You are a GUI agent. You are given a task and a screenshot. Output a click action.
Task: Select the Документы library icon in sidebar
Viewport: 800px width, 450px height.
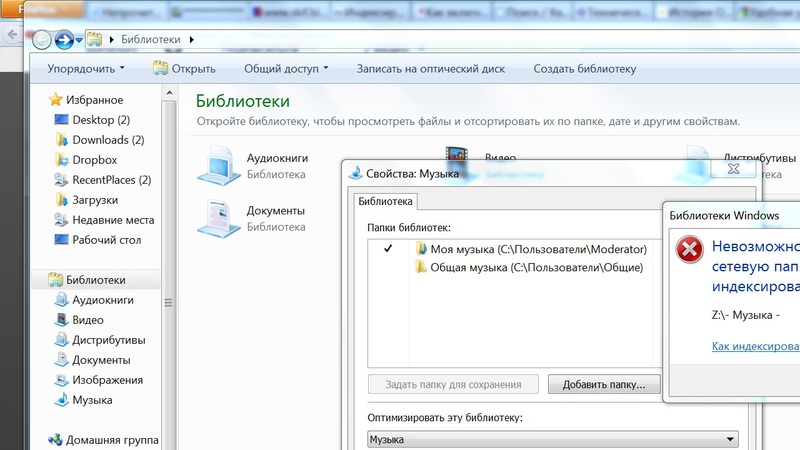[61, 360]
